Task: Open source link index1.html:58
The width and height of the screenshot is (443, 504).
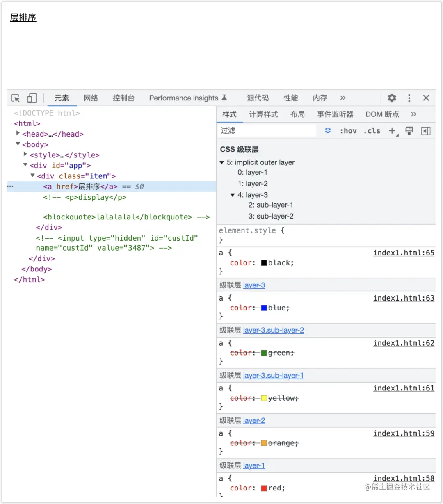Action: [x=404, y=479]
